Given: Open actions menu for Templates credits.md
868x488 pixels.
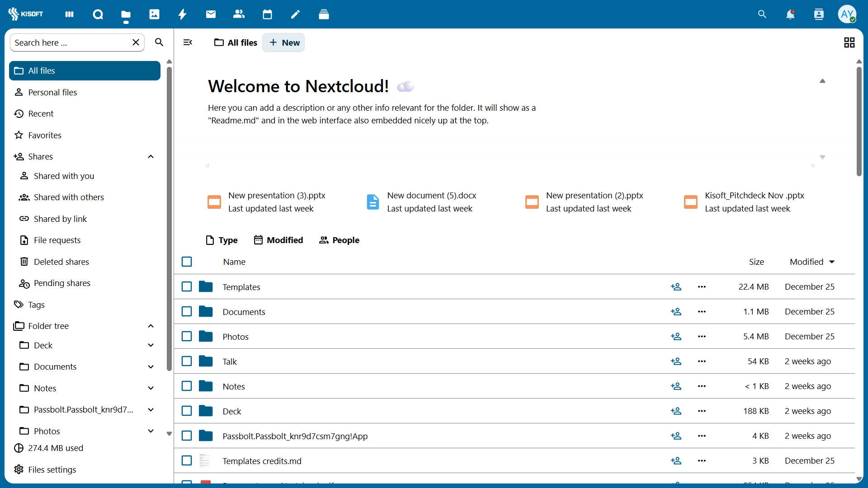Looking at the screenshot, I should [702, 461].
